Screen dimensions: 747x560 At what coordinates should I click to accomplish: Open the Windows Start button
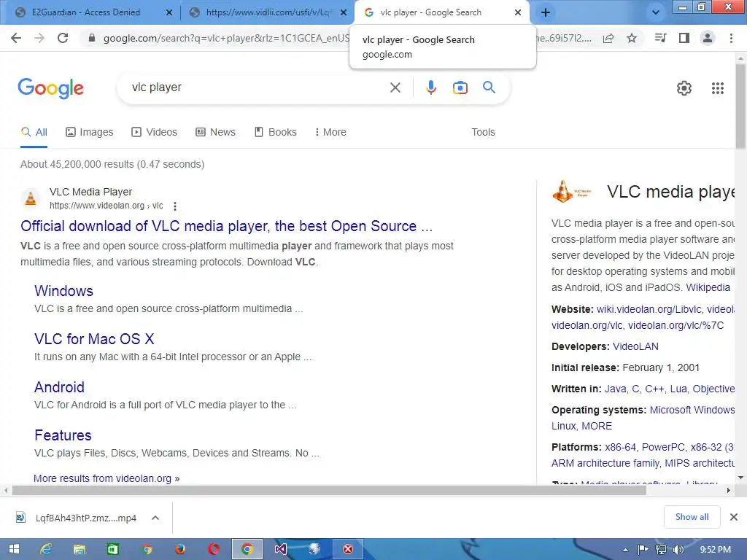pyautogui.click(x=14, y=550)
